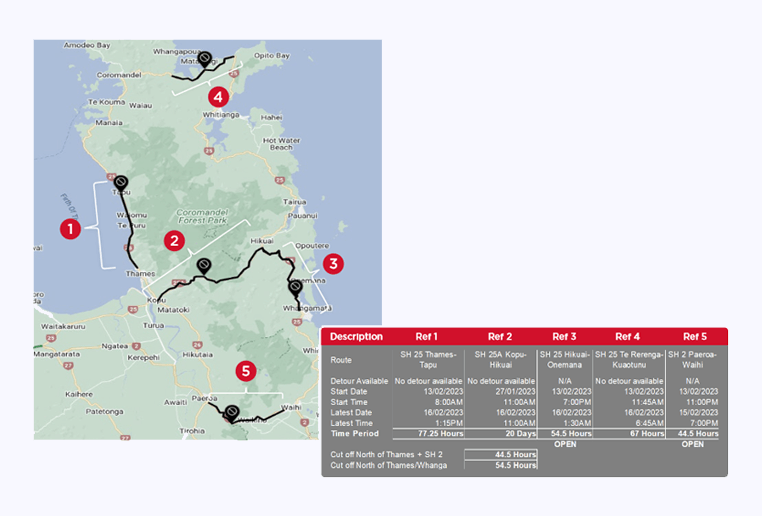Click the road closure pin at Tapu

[x=121, y=183]
